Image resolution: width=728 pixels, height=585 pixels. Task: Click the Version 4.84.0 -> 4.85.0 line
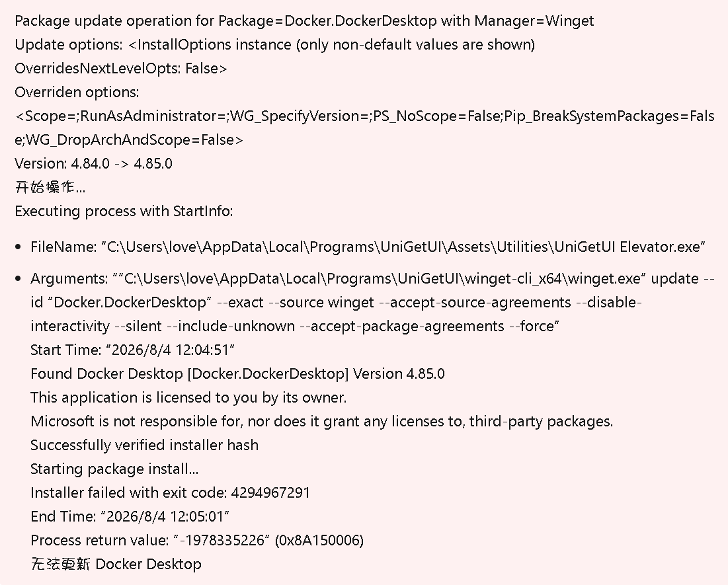93,163
